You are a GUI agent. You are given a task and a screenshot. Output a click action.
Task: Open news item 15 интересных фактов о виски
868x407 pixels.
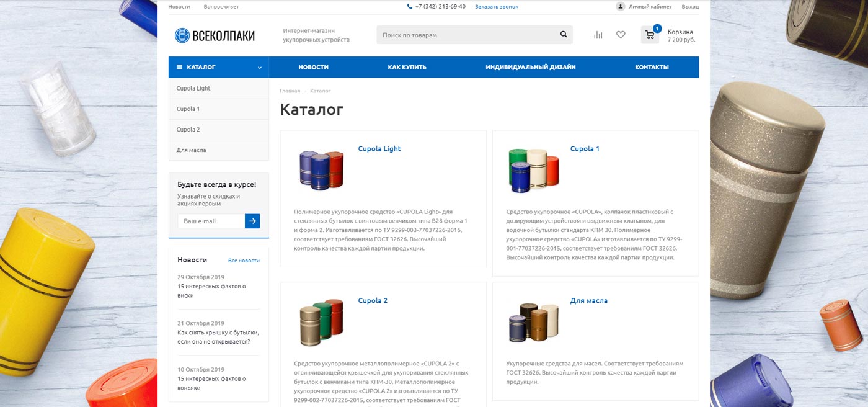[x=211, y=291]
